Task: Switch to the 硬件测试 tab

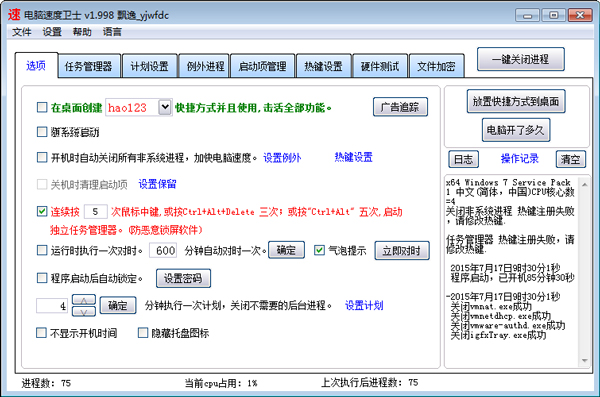Action: point(380,66)
